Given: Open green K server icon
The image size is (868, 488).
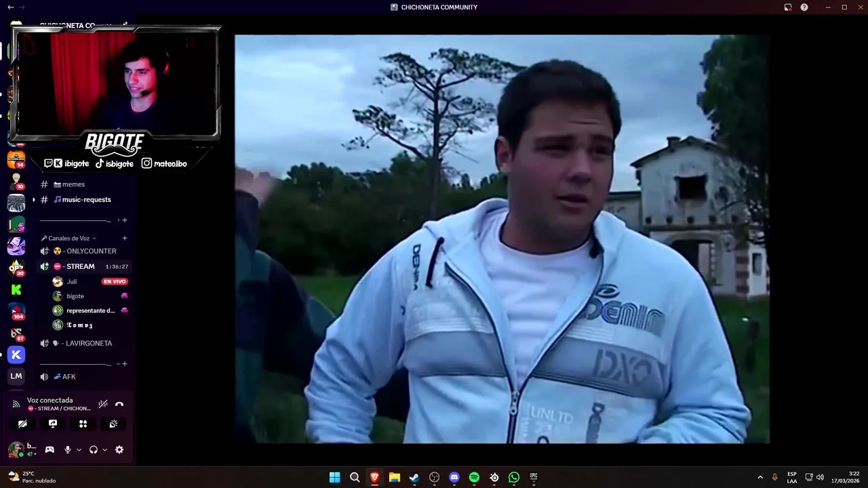Looking at the screenshot, I should tap(16, 289).
